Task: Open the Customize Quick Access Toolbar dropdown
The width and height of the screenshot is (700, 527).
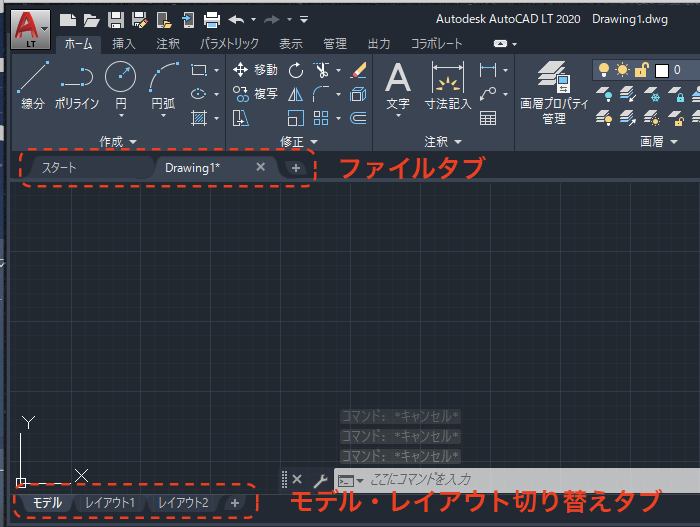Action: (x=304, y=19)
